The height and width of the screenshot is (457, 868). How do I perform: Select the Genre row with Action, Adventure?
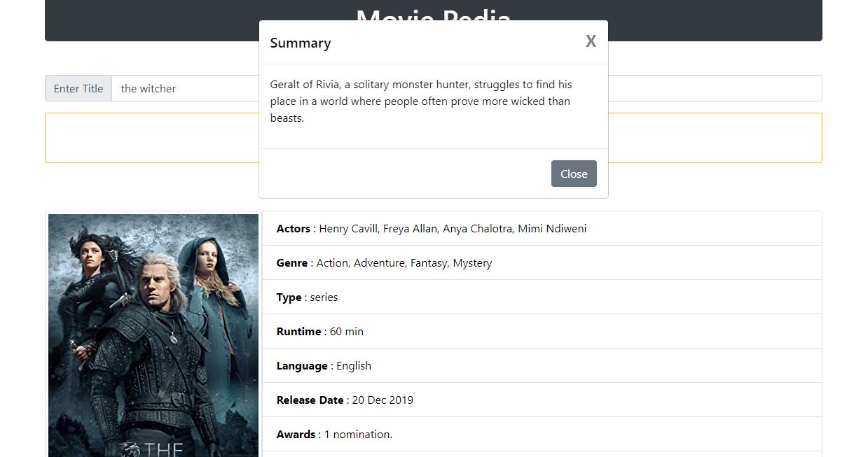pos(542,262)
